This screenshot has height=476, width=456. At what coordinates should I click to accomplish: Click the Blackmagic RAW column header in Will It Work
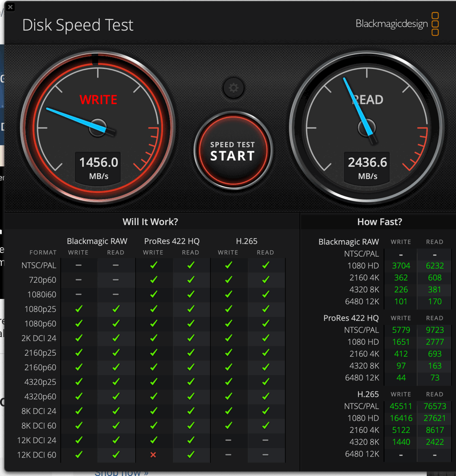coord(97,241)
